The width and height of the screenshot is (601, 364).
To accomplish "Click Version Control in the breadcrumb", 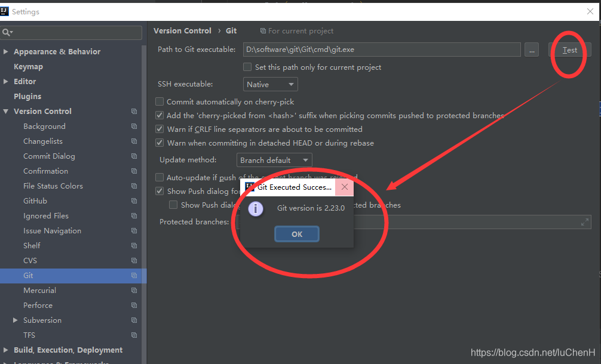I will (x=182, y=30).
